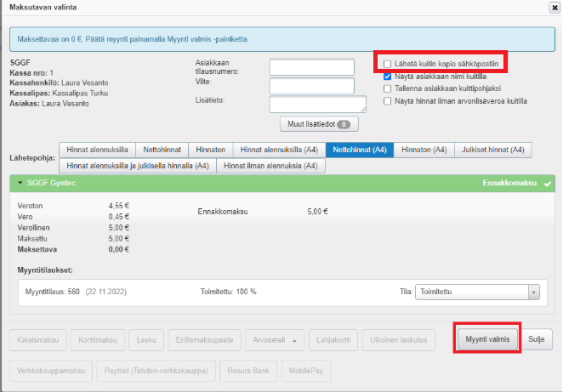This screenshot has height=392, width=563.
Task: Click the Sulje button
Action: (x=536, y=340)
